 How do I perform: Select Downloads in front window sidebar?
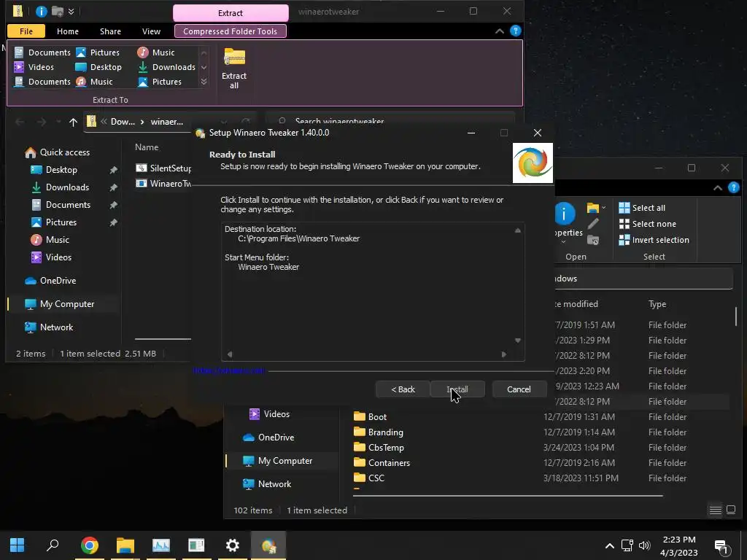point(60,187)
